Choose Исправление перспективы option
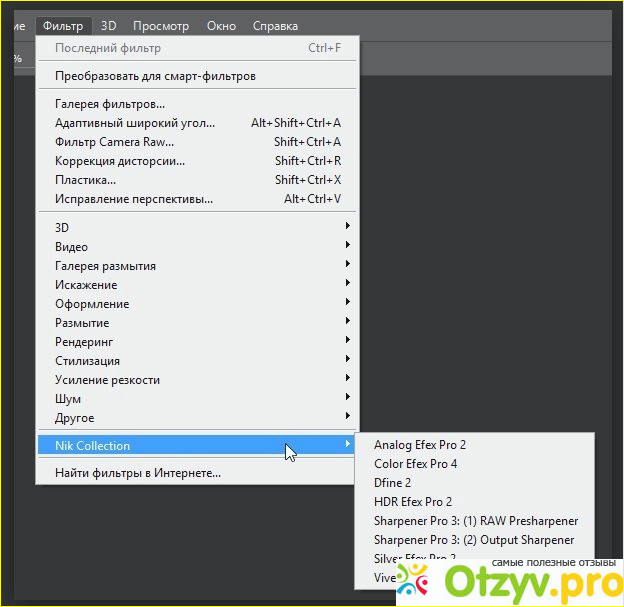 point(134,199)
